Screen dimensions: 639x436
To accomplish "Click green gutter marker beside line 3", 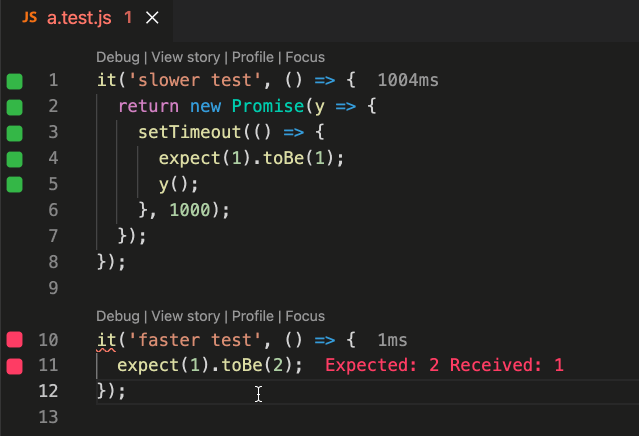I will (14, 132).
